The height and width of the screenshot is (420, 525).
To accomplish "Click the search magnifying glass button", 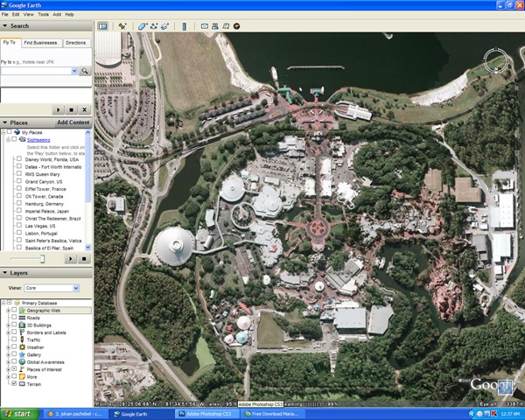I will coord(85,71).
